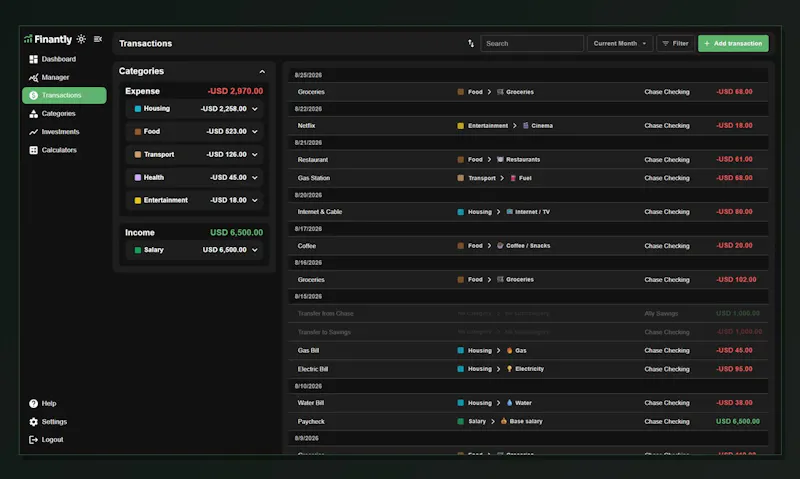Open the Dashboard page
800x479 pixels.
pyautogui.click(x=59, y=59)
